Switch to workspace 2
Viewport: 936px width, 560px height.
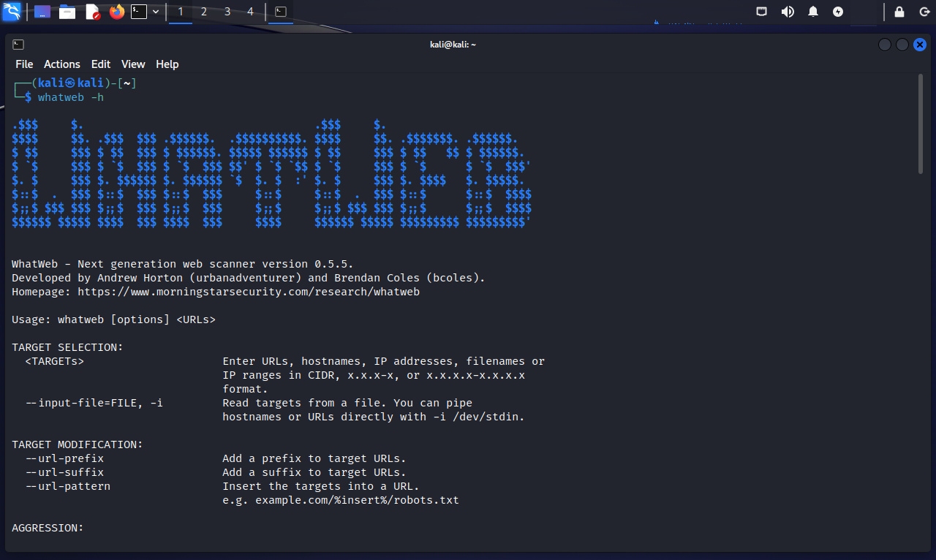pyautogui.click(x=204, y=12)
